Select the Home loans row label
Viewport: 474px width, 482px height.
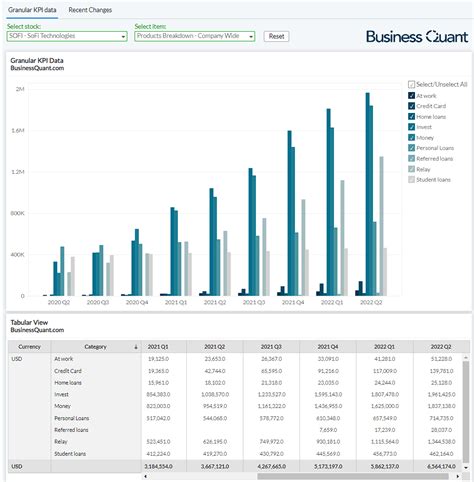[68, 383]
